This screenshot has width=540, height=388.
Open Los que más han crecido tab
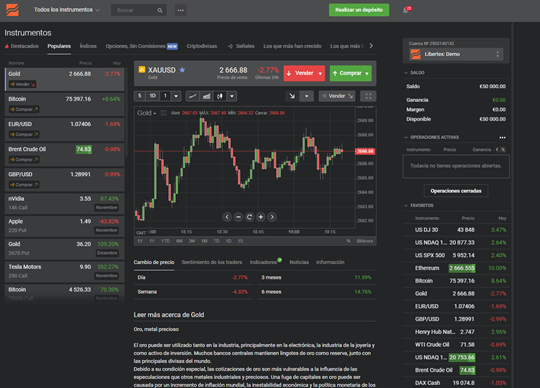(x=292, y=46)
